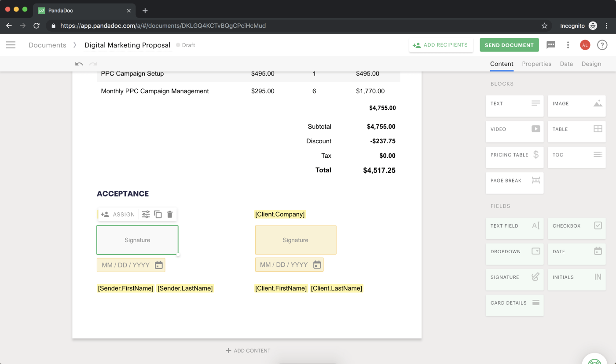Select the sender's Signature box
The image size is (616, 364).
click(137, 240)
